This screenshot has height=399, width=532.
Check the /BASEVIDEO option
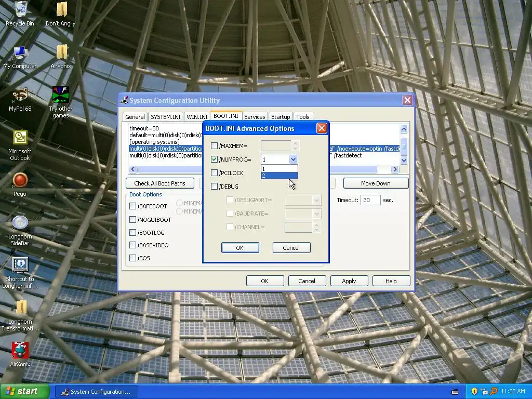(x=132, y=245)
